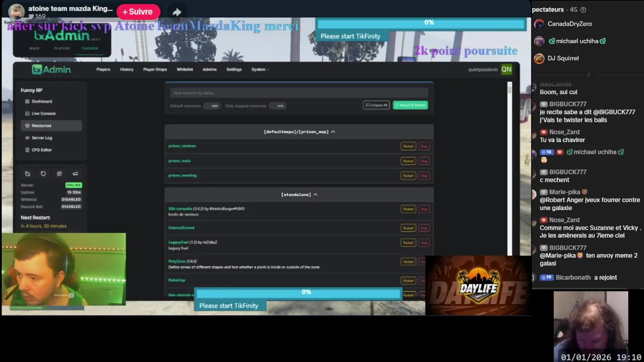This screenshot has width=644, height=362.
Task: Click Bicarbonath's username in chat
Action: [573, 278]
